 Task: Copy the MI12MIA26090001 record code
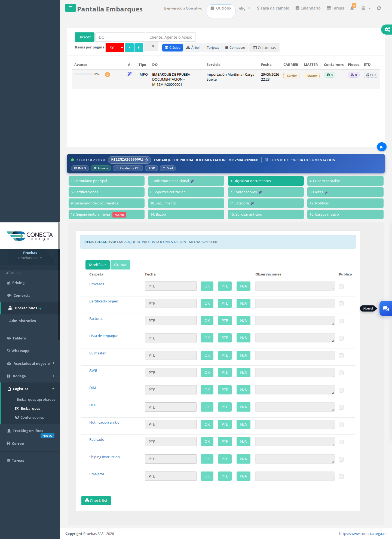pos(146,160)
